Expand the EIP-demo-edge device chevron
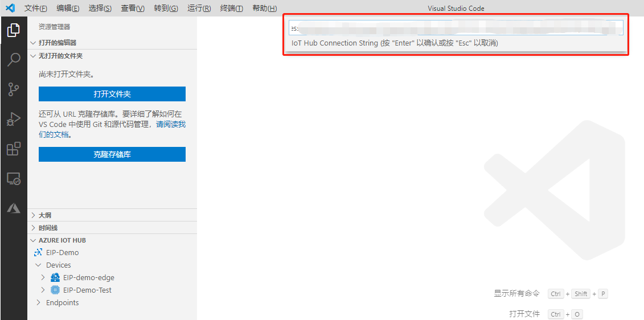Viewport: 644px width, 320px height. [x=43, y=277]
